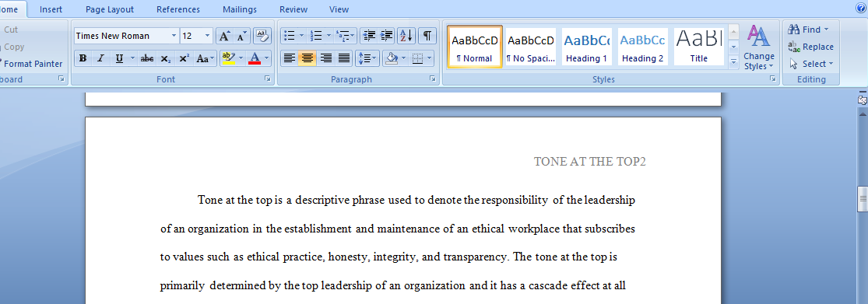The height and width of the screenshot is (304, 868).
Task: Open the Styles pane launcher
Action: tap(772, 79)
